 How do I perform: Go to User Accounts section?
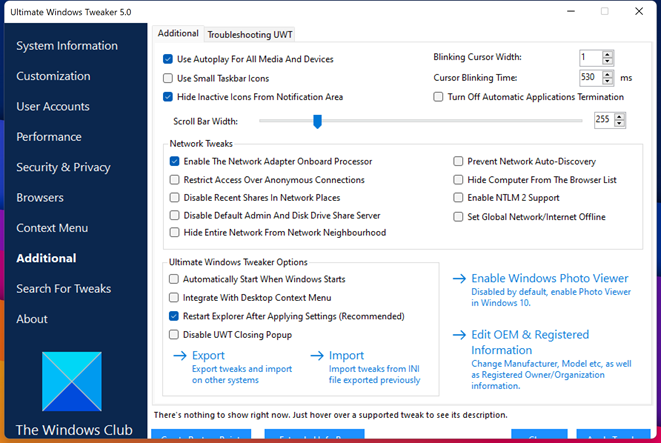[x=53, y=106]
